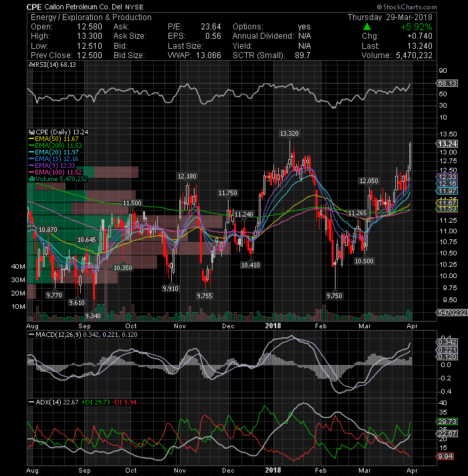468x476 pixels.
Task: Click the green up-arrow triangle beside +5.92%
Action: [x=367, y=27]
